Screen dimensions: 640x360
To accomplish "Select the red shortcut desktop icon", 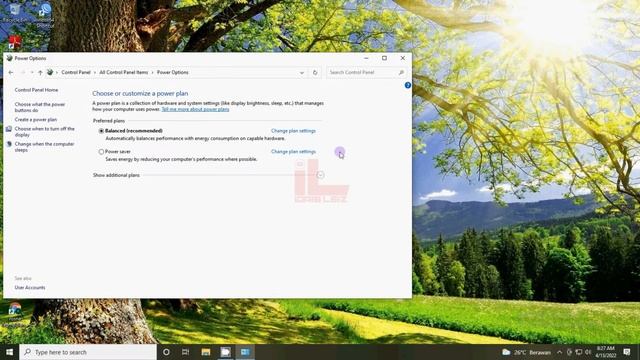I will pyautogui.click(x=15, y=42).
